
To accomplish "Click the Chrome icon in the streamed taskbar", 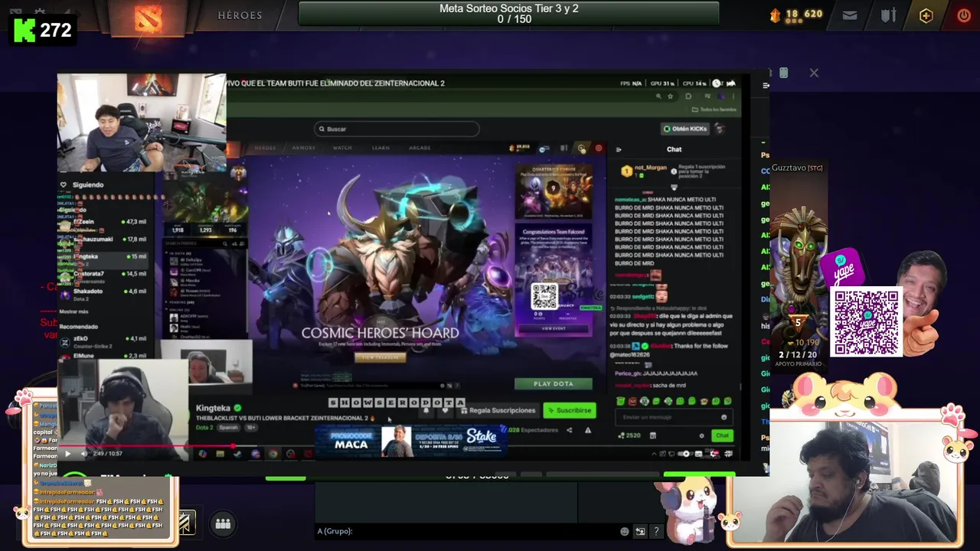I will [273, 454].
